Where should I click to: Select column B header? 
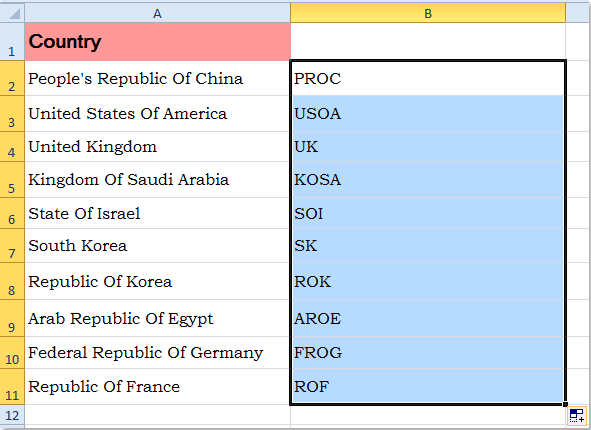428,13
